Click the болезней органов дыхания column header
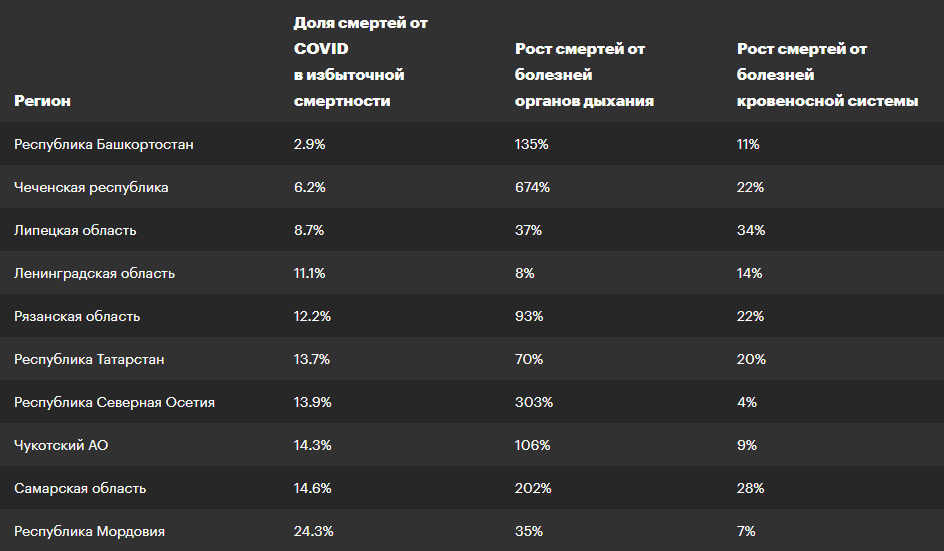This screenshot has width=944, height=551. (584, 75)
